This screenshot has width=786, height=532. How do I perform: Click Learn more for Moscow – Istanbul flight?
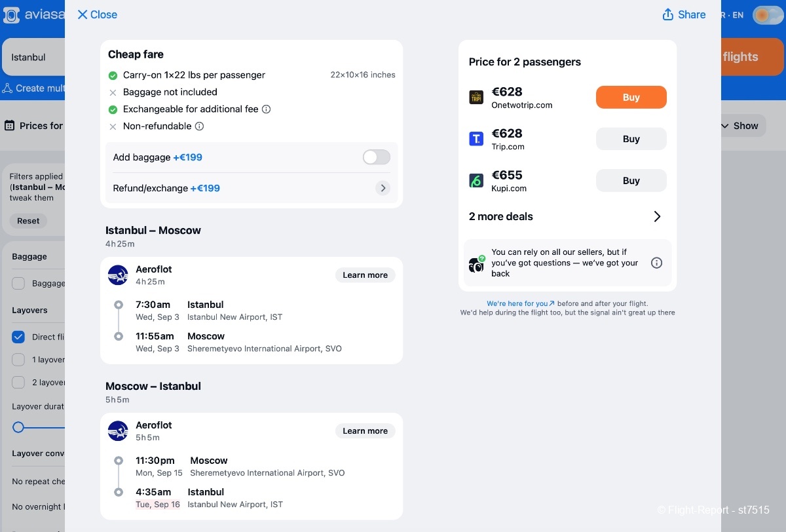(x=365, y=431)
